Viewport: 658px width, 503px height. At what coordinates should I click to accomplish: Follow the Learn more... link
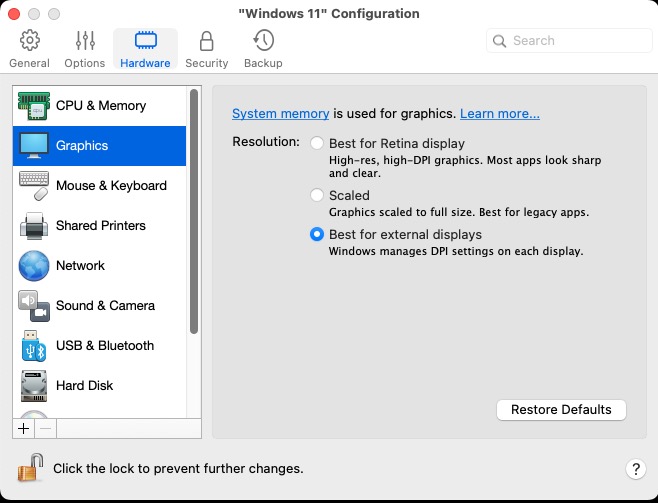500,114
